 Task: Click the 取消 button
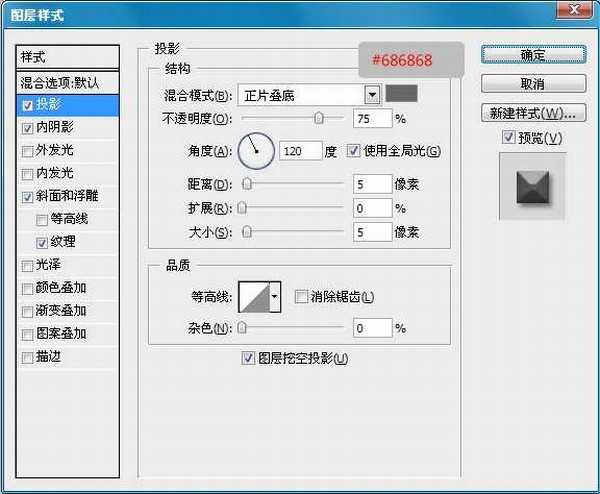pos(532,83)
